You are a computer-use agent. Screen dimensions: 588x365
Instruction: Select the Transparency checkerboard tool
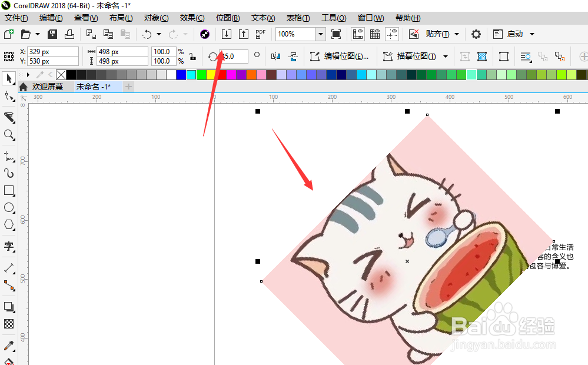[x=9, y=324]
